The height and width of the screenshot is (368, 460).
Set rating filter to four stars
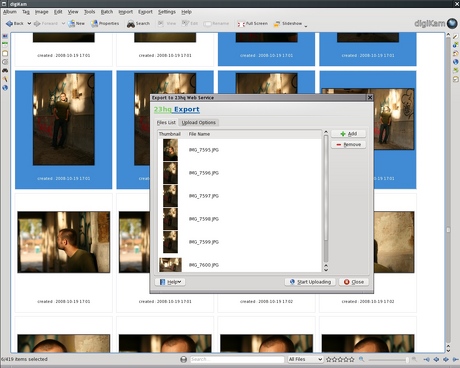pyautogui.click(x=346, y=359)
